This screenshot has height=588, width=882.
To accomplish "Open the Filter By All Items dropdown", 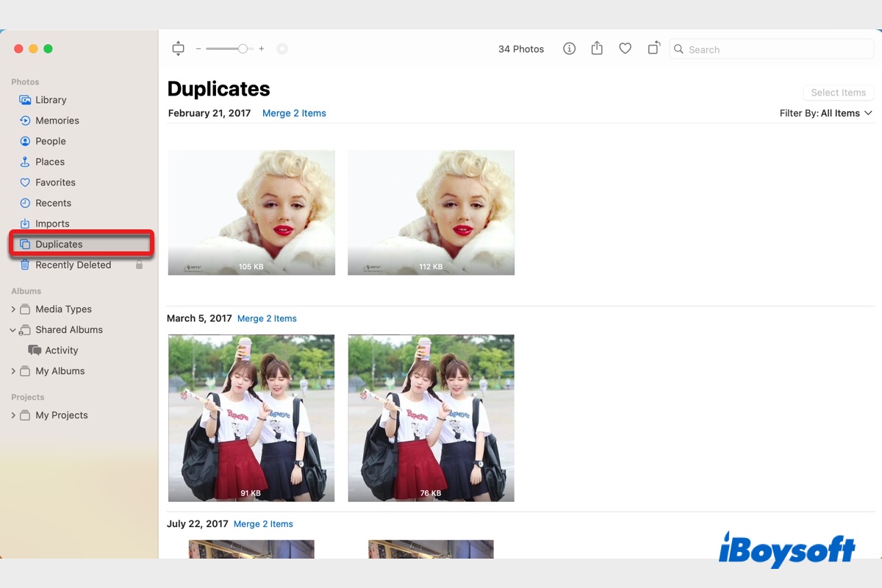I will [x=825, y=113].
